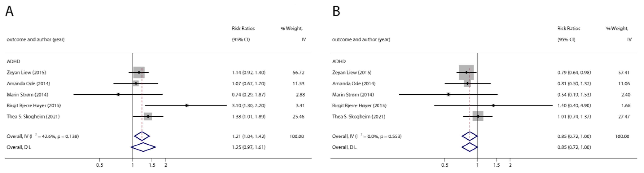The image size is (644, 173).
Task: Click the Overall D L diamond in panel A
Action: point(143,147)
